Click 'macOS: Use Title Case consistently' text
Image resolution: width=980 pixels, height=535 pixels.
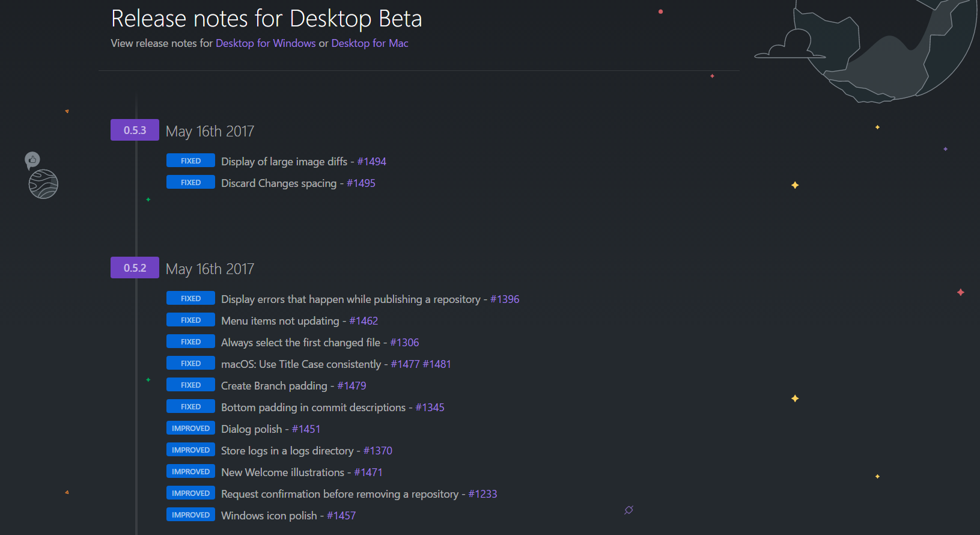point(301,364)
